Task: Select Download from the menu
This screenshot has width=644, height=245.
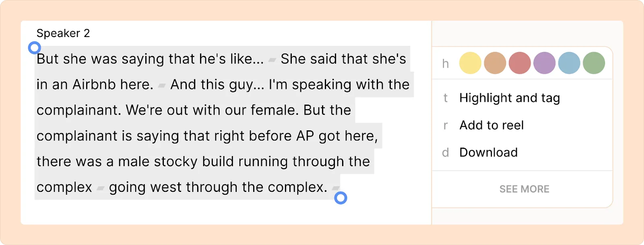Action: 488,152
